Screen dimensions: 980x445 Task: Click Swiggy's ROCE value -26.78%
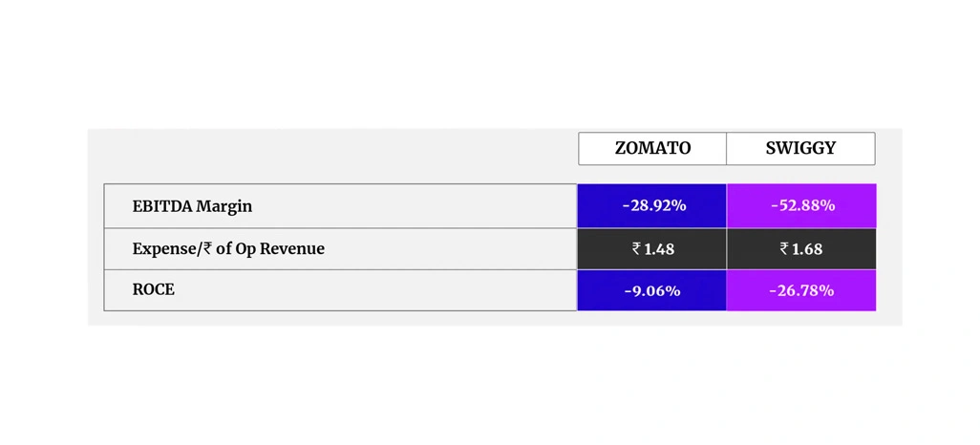click(802, 290)
